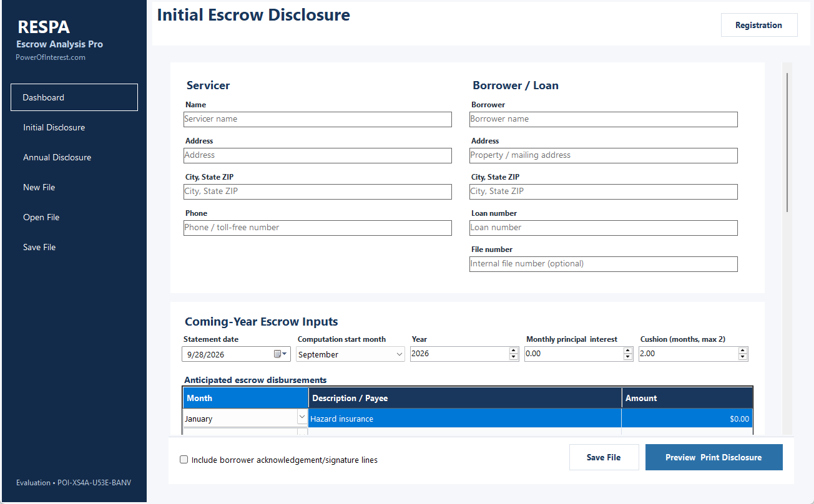814x504 pixels.
Task: Choose Save File in the sidebar
Action: (74, 247)
